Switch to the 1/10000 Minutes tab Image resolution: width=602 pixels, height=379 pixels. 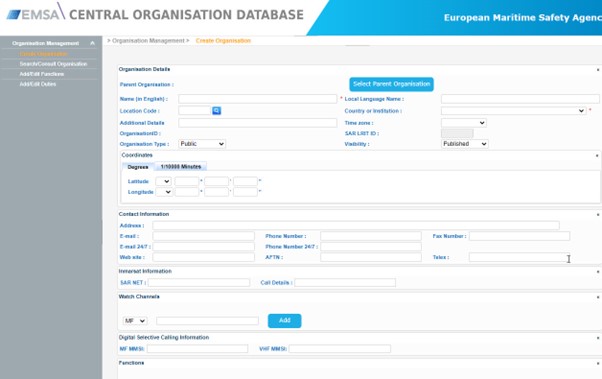point(181,166)
